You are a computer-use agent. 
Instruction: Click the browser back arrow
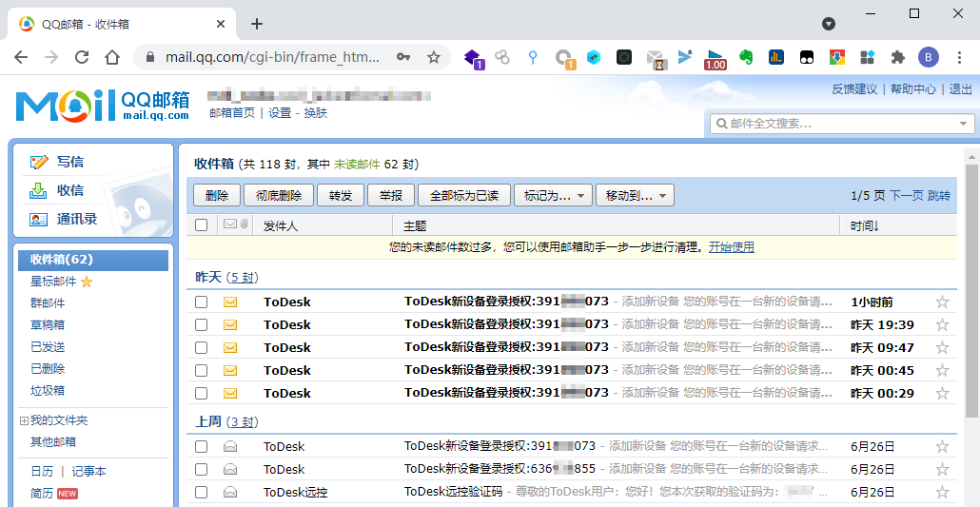click(21, 57)
